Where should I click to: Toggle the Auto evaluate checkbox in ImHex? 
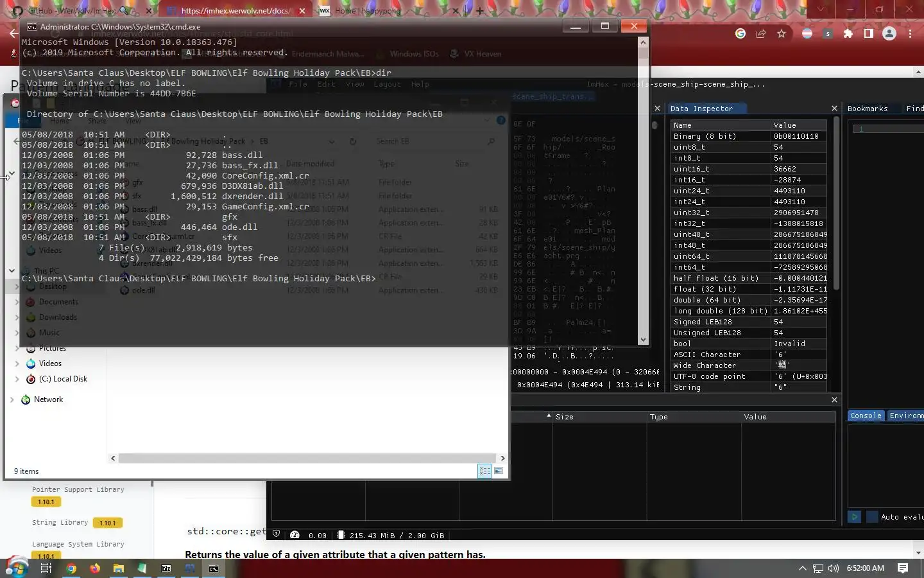(x=872, y=516)
